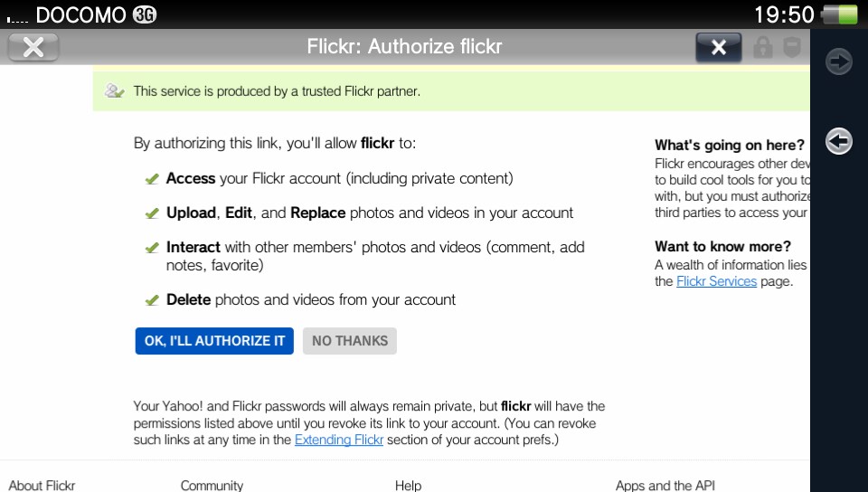Tap the battery indicator in status bar

pyautogui.click(x=840, y=14)
